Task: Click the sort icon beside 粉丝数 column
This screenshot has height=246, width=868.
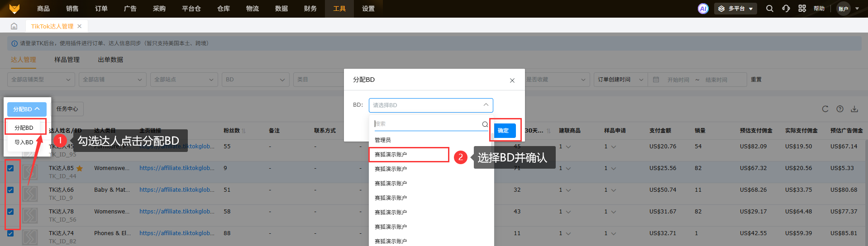Action: (244, 131)
